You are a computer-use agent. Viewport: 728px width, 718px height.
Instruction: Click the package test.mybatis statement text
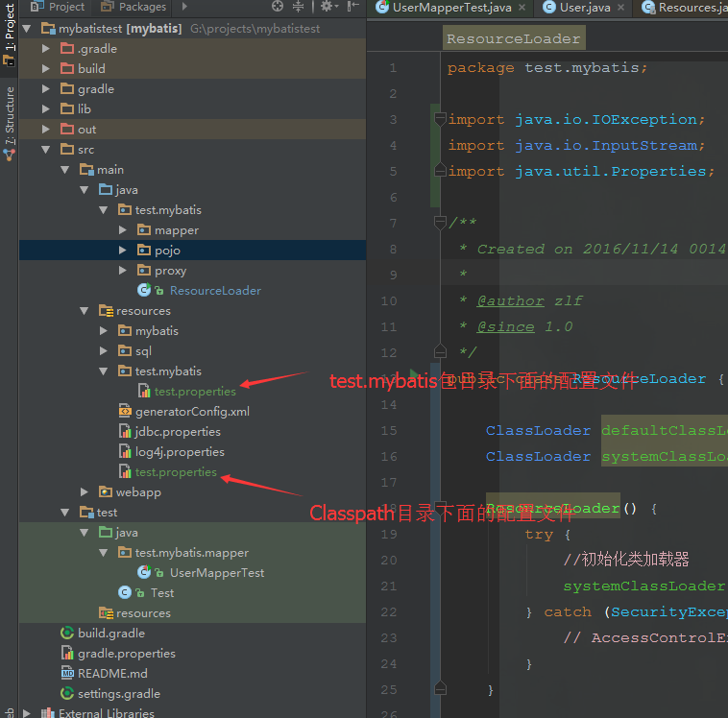click(546, 68)
